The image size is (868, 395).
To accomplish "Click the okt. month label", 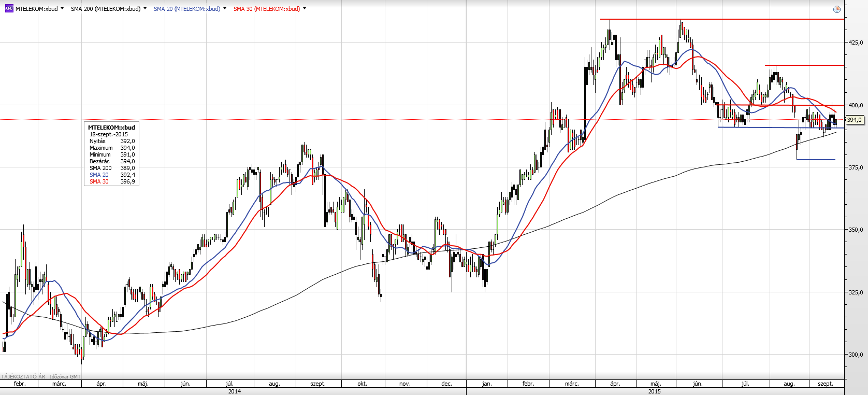I will pos(362,384).
